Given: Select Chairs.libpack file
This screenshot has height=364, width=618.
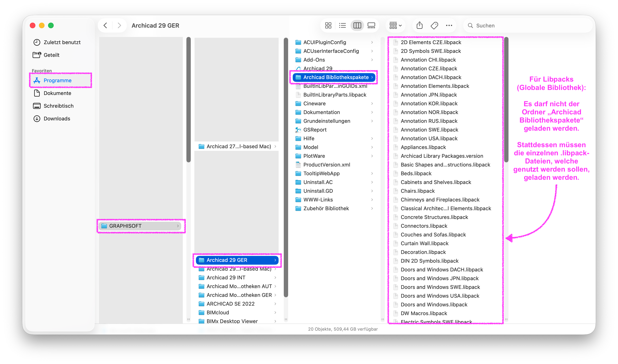Looking at the screenshot, I should pyautogui.click(x=445, y=191).
